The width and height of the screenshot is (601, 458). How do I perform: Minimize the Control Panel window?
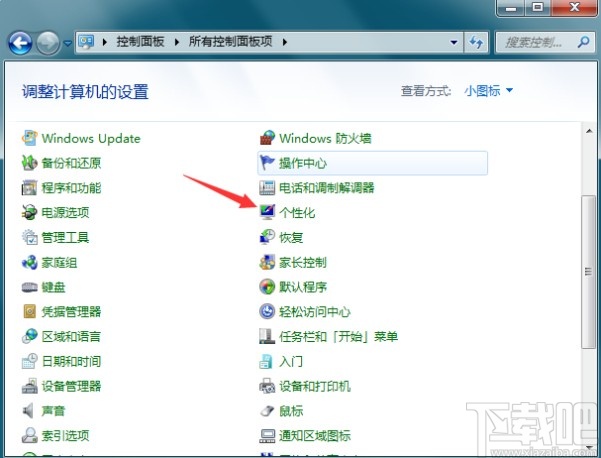click(x=510, y=7)
